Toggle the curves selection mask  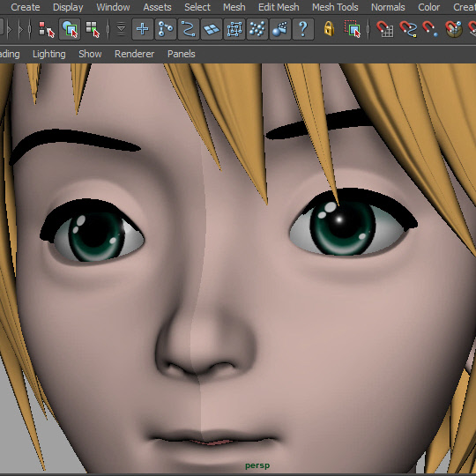[x=189, y=29]
